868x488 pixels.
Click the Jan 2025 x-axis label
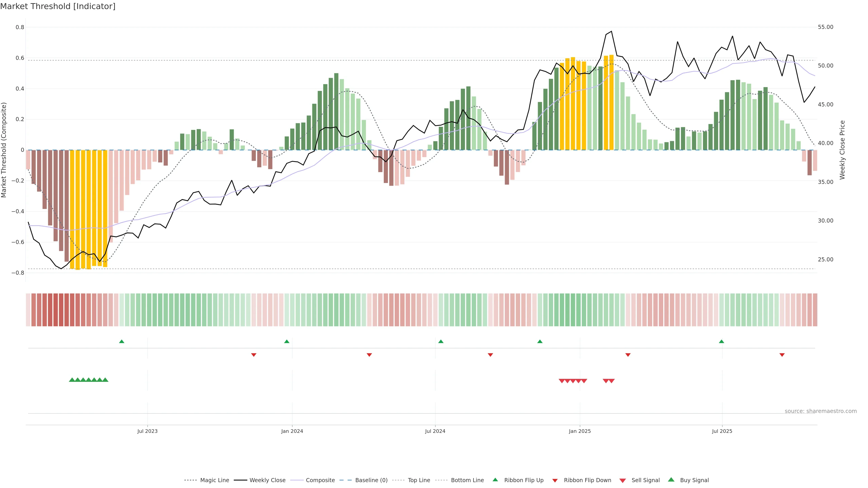click(580, 432)
